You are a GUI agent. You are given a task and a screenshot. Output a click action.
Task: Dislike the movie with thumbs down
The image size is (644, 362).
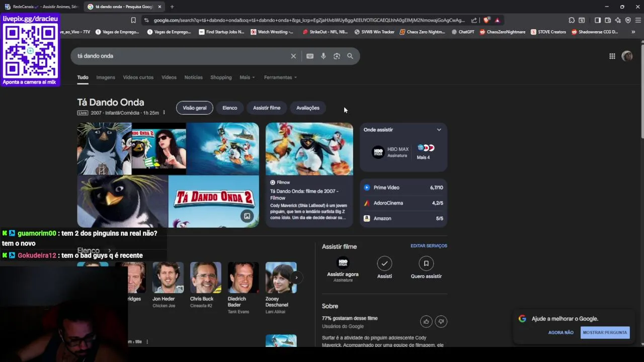coord(441,322)
